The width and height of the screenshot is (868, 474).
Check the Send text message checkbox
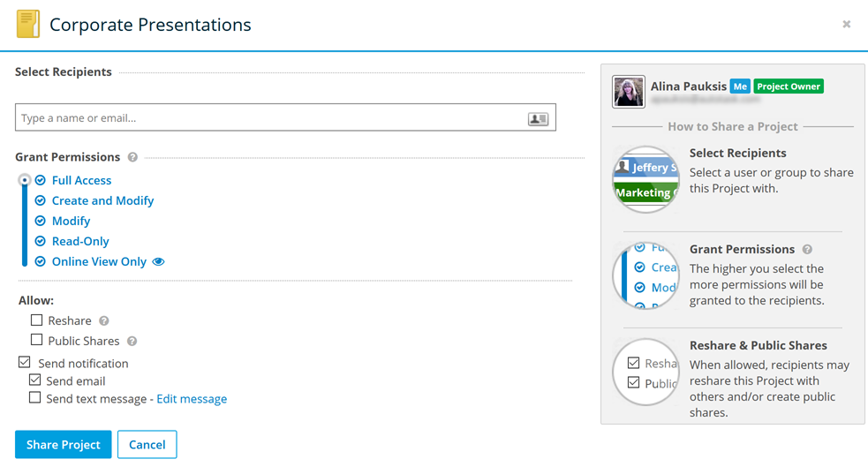pos(35,398)
